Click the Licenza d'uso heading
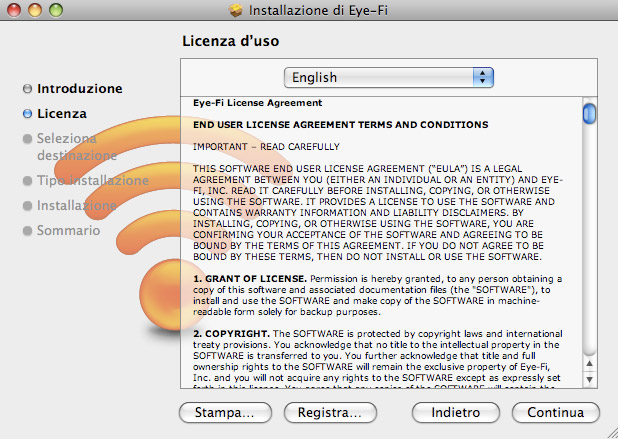The image size is (618, 439). coord(231,41)
